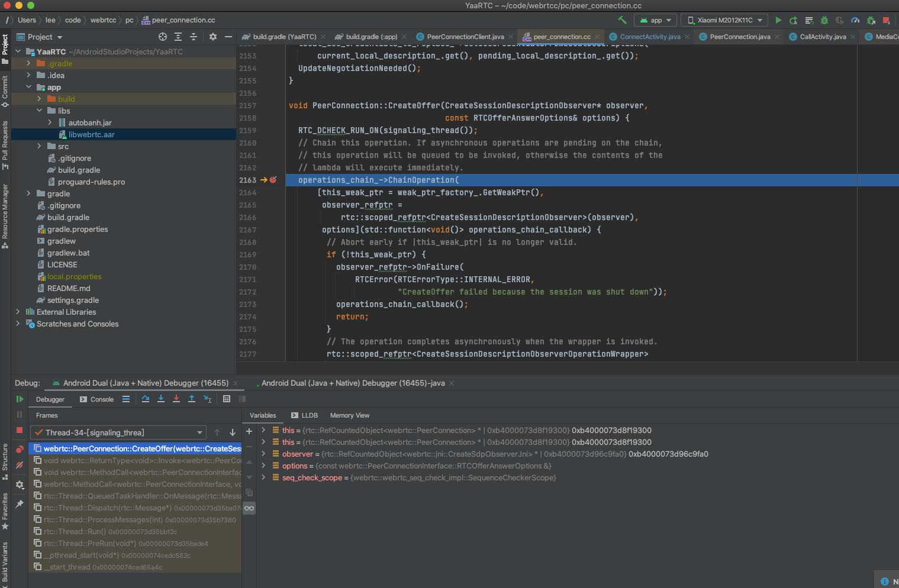Switch to the CallActivity.java tab
This screenshot has width=899, height=588.
pos(823,37)
